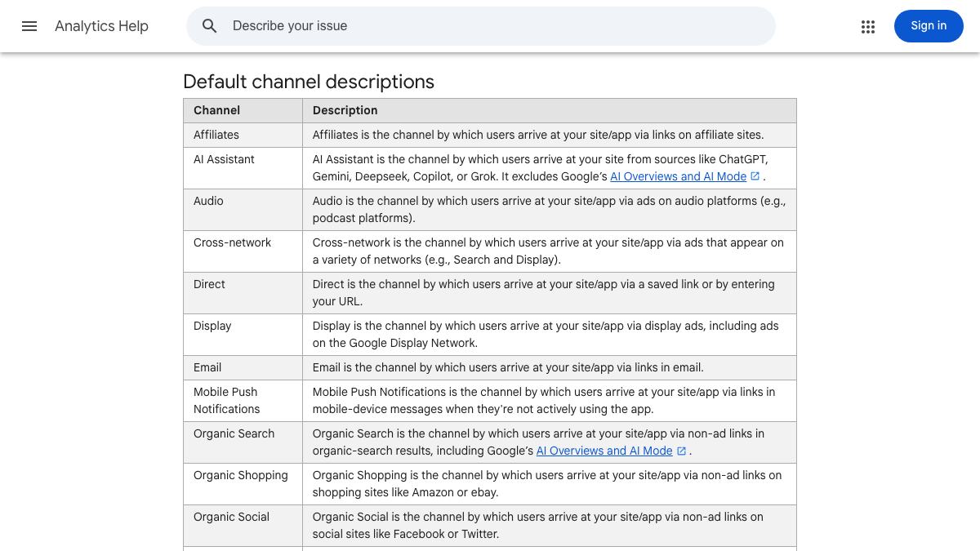Select the Audio channel cell
The width and height of the screenshot is (980, 551).
(243, 210)
